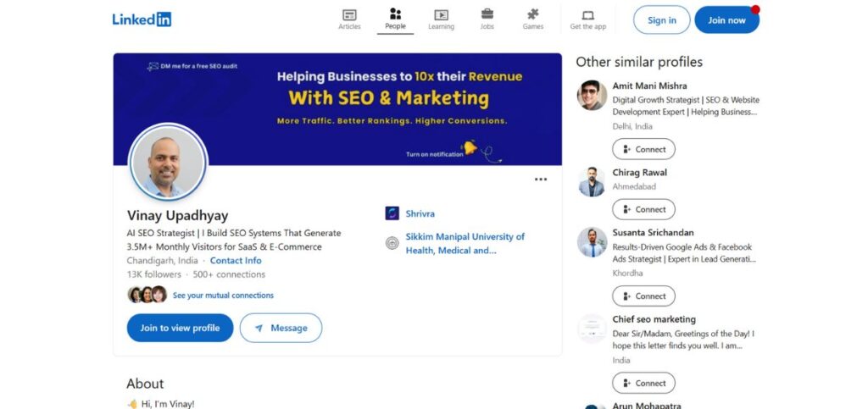Click the mutual connections avatar group
This screenshot has width=868, height=409.
click(147, 295)
